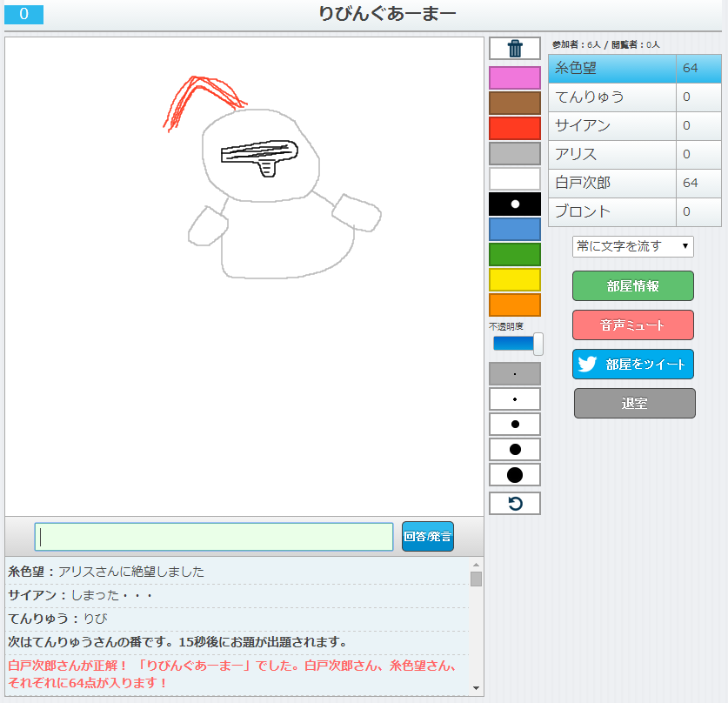728x703 pixels.
Task: Select player サイアン in participant list
Action: 635,126
